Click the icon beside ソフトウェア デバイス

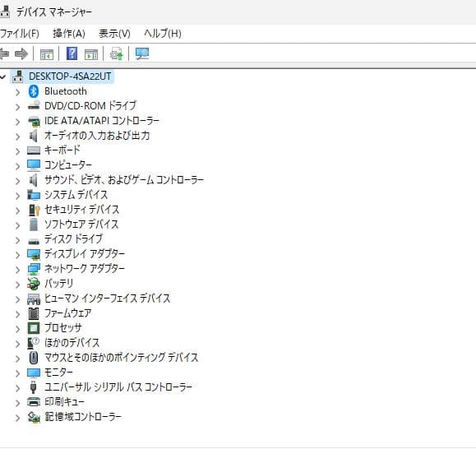(x=34, y=224)
